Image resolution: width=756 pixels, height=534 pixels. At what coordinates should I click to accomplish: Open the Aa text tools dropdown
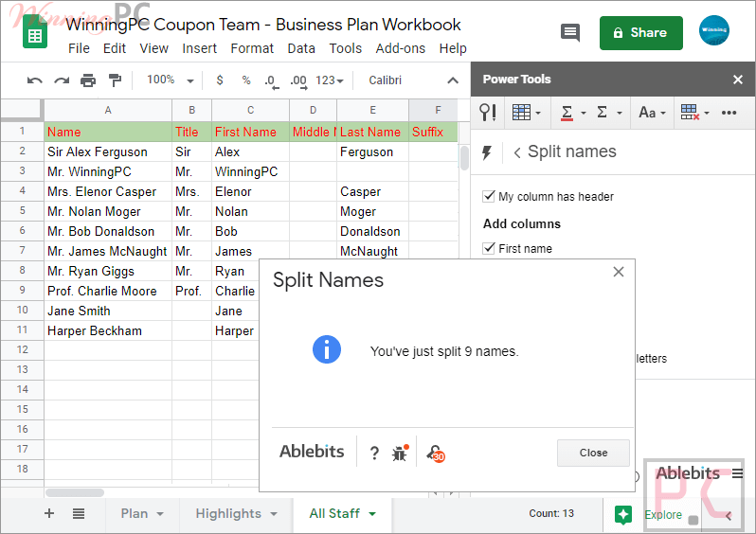coord(652,113)
